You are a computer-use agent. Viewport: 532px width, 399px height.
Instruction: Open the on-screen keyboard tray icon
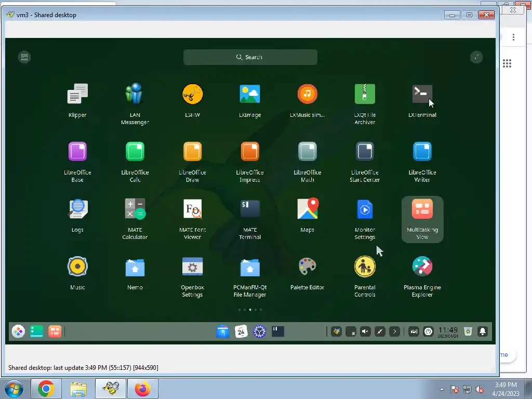point(414,331)
